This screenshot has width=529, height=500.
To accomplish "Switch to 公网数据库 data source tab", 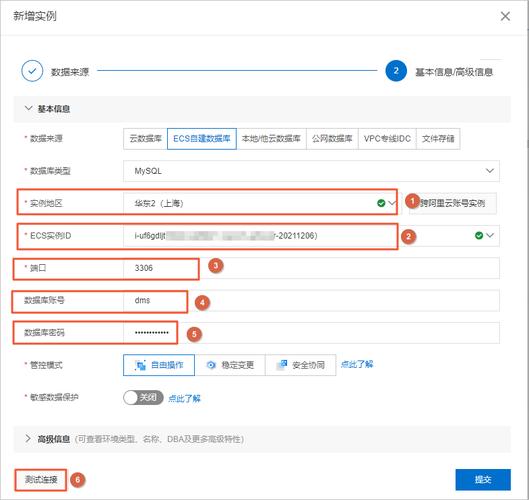I will tap(332, 139).
